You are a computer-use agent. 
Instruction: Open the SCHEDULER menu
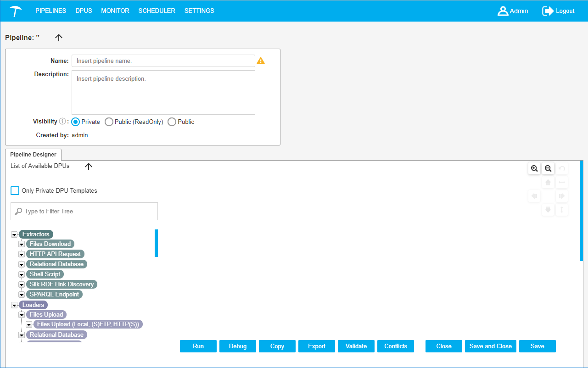tap(157, 11)
